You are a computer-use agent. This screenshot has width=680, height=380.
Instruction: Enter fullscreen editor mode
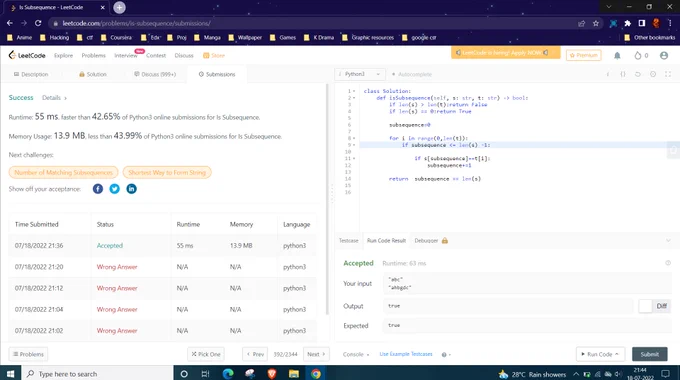click(668, 74)
